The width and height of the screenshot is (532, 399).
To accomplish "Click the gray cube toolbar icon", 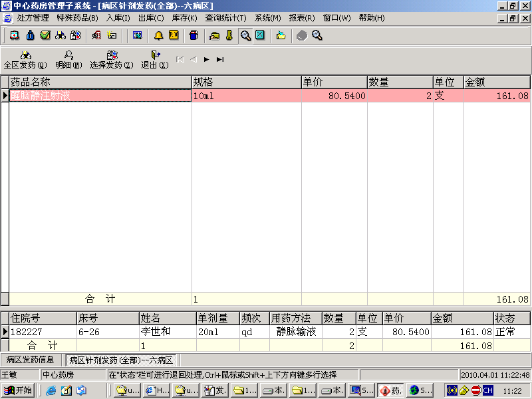I will pos(302,35).
